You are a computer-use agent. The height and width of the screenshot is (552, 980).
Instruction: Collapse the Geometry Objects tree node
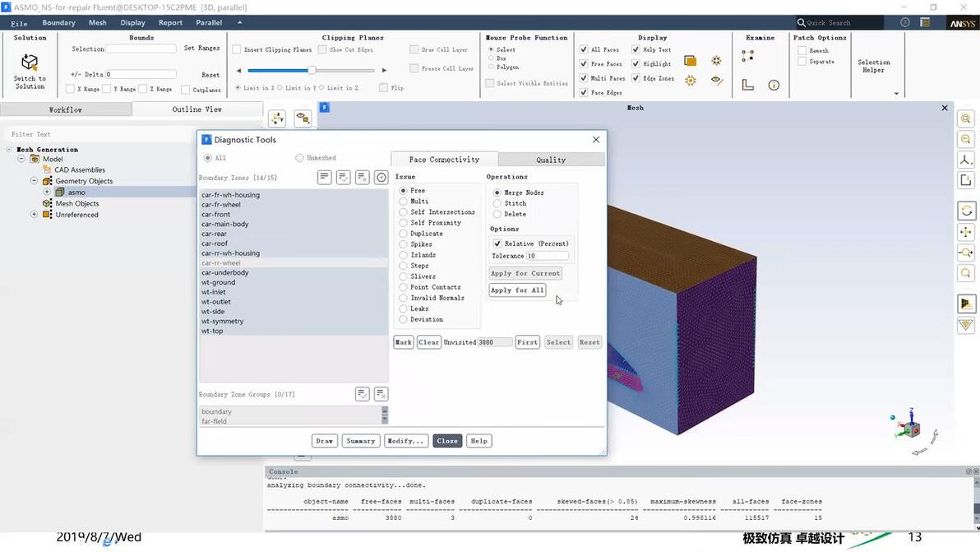tap(35, 181)
